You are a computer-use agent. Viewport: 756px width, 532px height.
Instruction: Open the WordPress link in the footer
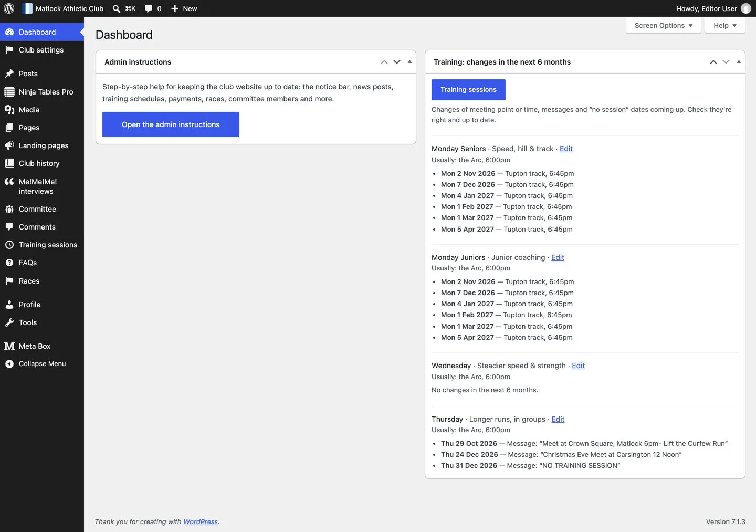pyautogui.click(x=201, y=521)
